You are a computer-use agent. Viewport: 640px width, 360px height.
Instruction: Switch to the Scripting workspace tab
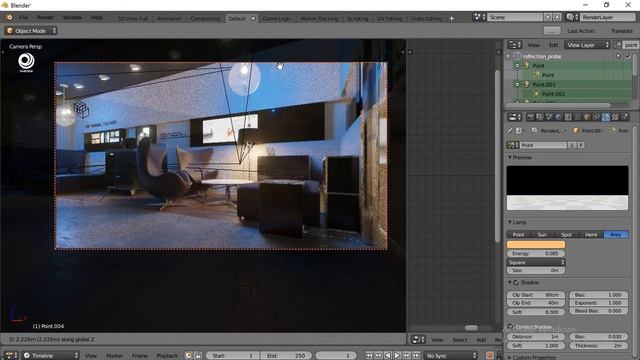(358, 19)
